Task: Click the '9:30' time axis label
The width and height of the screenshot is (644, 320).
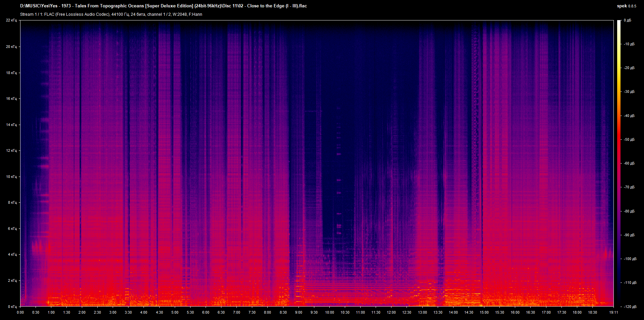Action: [314, 312]
